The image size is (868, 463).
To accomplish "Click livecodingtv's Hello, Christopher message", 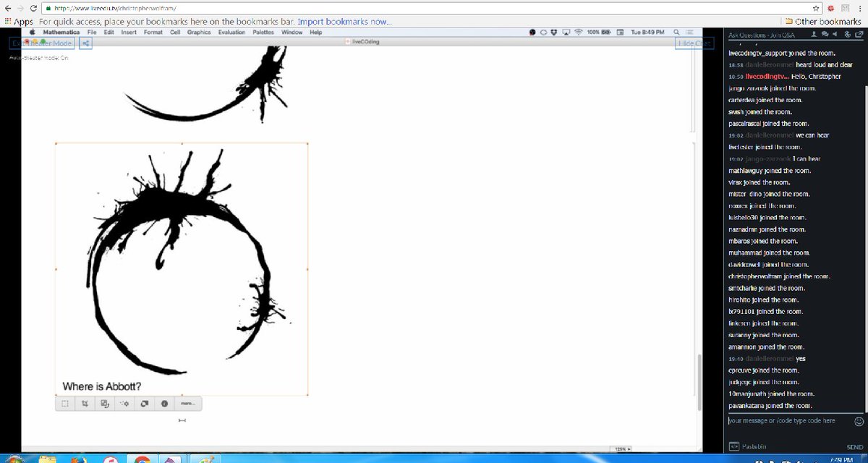I will coord(785,76).
